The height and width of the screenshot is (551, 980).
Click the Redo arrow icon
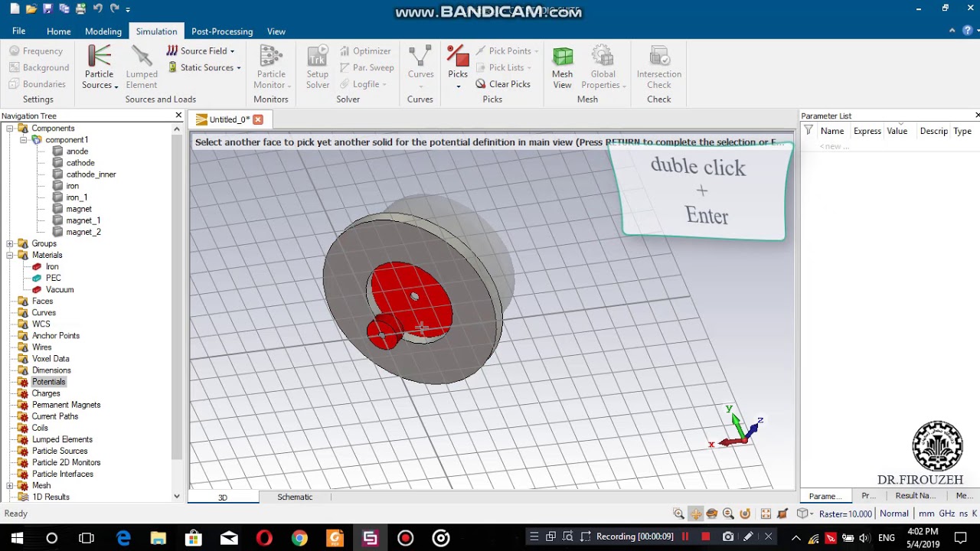click(114, 8)
